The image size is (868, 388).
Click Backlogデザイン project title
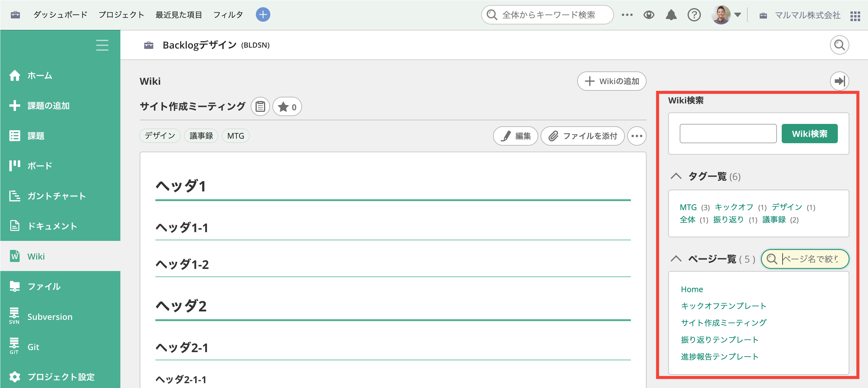(x=199, y=45)
